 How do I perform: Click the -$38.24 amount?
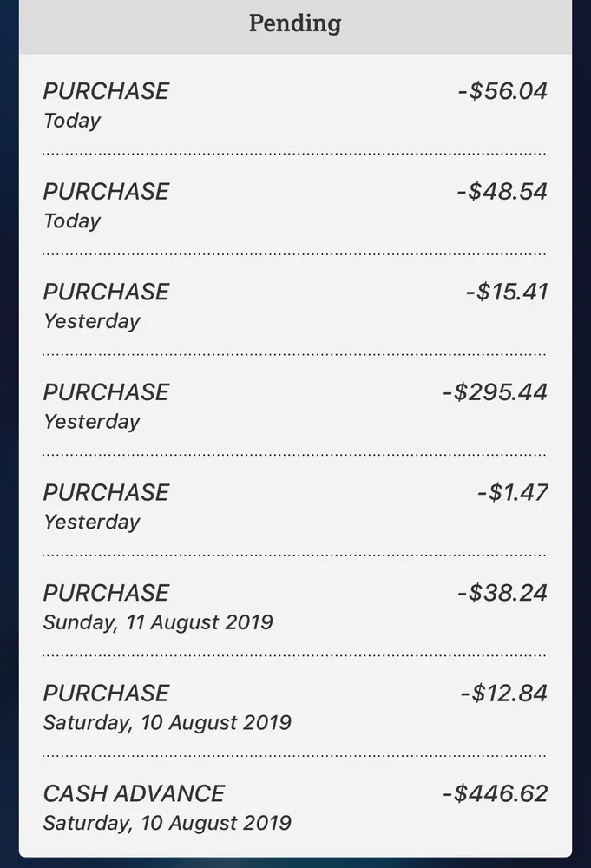click(502, 593)
